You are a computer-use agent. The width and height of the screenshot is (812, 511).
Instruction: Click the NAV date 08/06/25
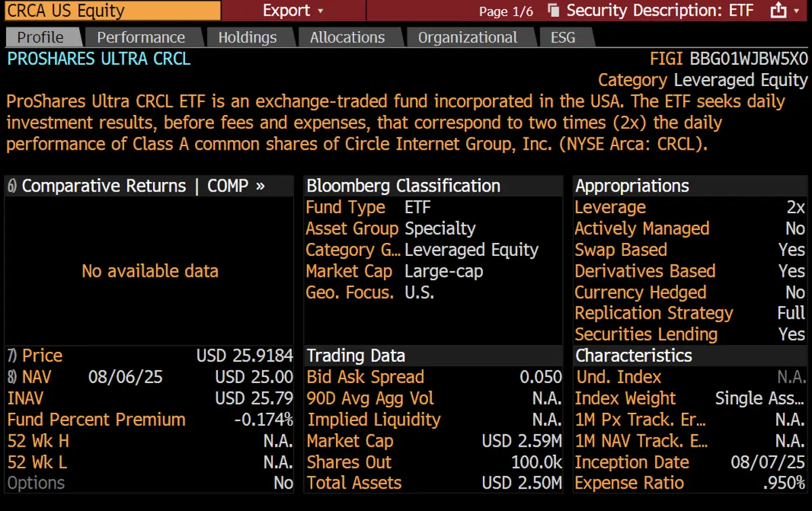click(x=125, y=377)
